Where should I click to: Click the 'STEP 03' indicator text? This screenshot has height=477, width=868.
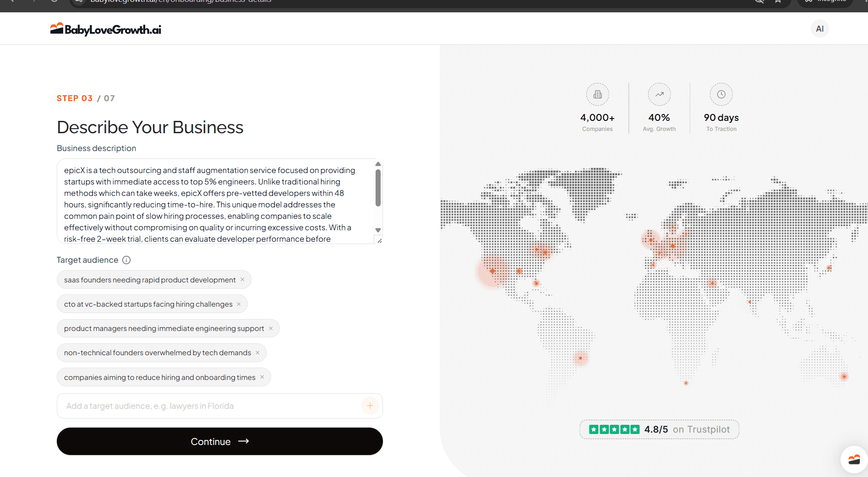[x=75, y=98]
